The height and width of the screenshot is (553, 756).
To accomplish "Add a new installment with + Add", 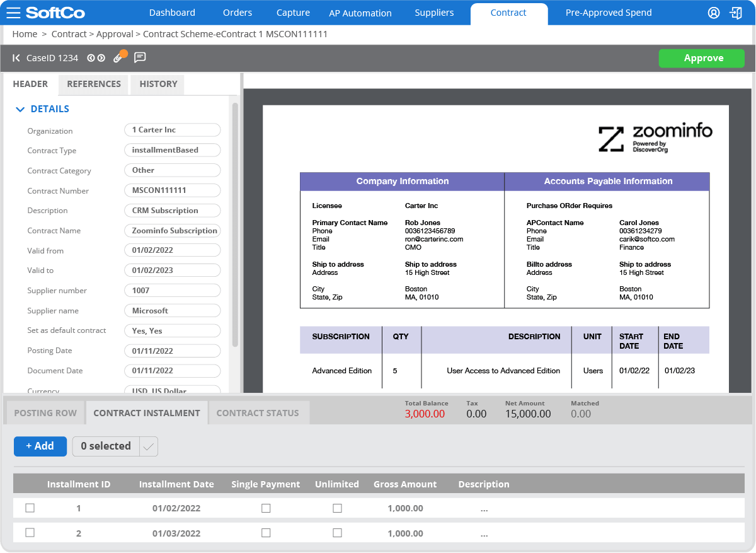I will pyautogui.click(x=40, y=446).
